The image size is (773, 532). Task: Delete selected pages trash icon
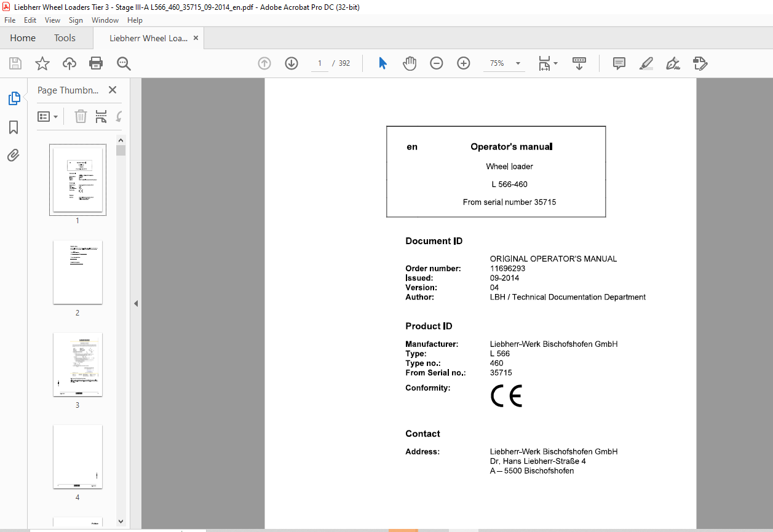(x=81, y=116)
